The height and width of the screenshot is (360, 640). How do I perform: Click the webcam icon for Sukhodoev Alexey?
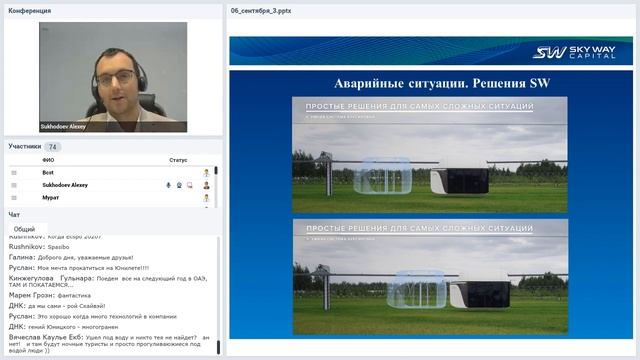click(179, 185)
